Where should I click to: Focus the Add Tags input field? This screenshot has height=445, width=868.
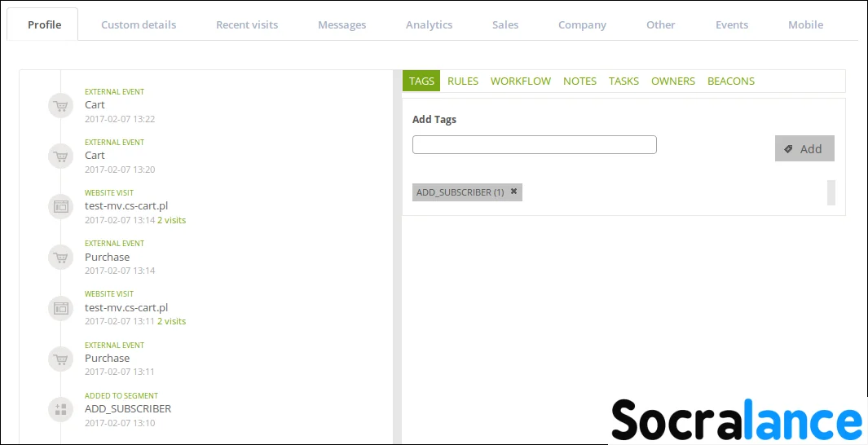(x=534, y=144)
